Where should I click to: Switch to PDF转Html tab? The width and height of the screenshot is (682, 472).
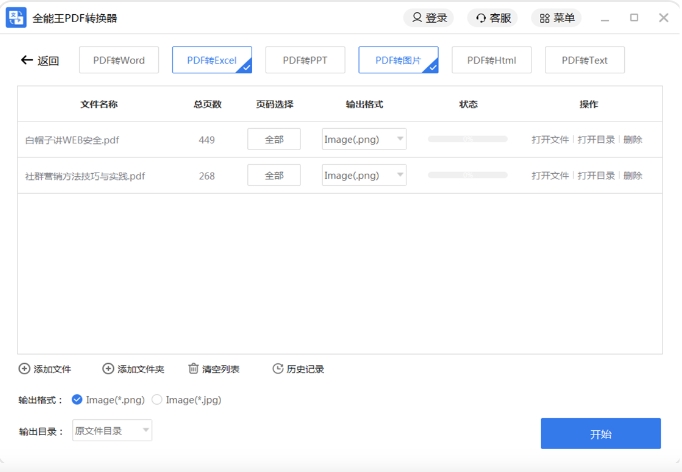491,60
